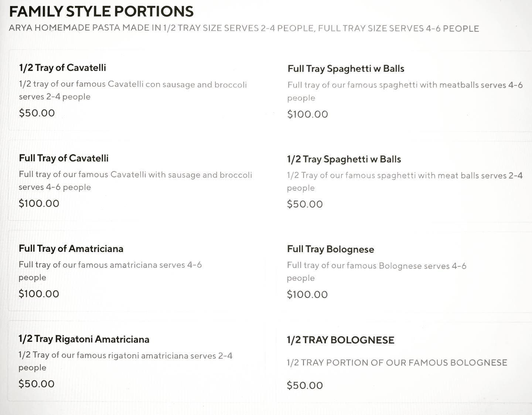Select the 1/2 TRAY BOLOGNESE item
This screenshot has height=415, width=532.
(340, 340)
